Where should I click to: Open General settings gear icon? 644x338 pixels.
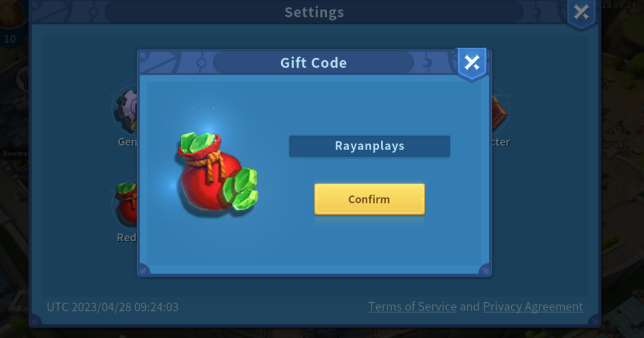pyautogui.click(x=126, y=109)
